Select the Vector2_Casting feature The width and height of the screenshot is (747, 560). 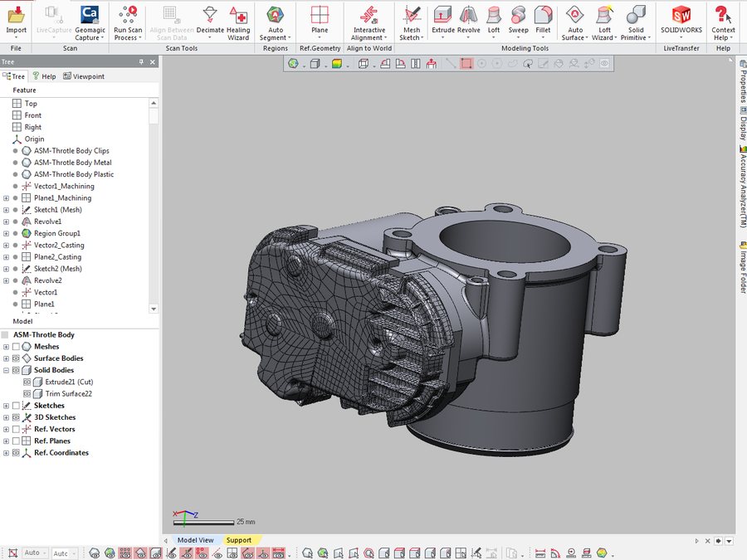(59, 246)
